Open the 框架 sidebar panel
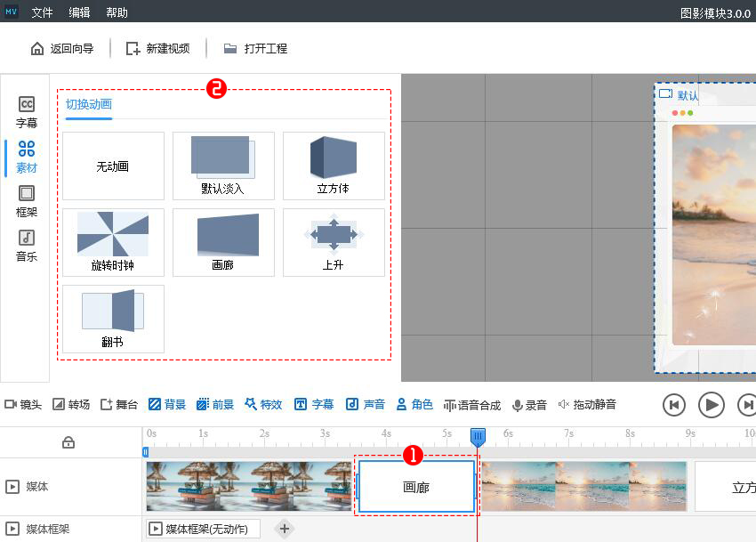Image resolution: width=756 pixels, height=542 pixels. pos(27,201)
